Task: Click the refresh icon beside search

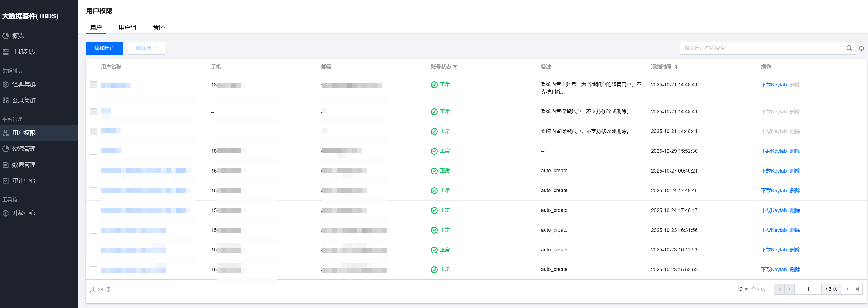Action: pyautogui.click(x=861, y=48)
